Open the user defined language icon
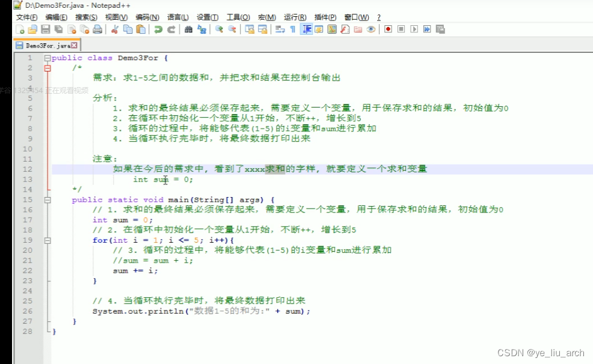The height and width of the screenshot is (364, 593). pos(319,29)
